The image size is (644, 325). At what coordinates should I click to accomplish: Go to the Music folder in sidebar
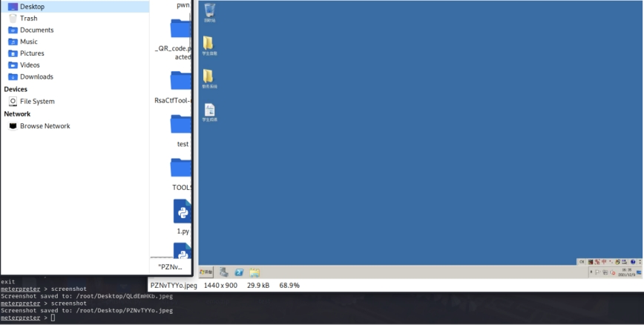coord(75,42)
